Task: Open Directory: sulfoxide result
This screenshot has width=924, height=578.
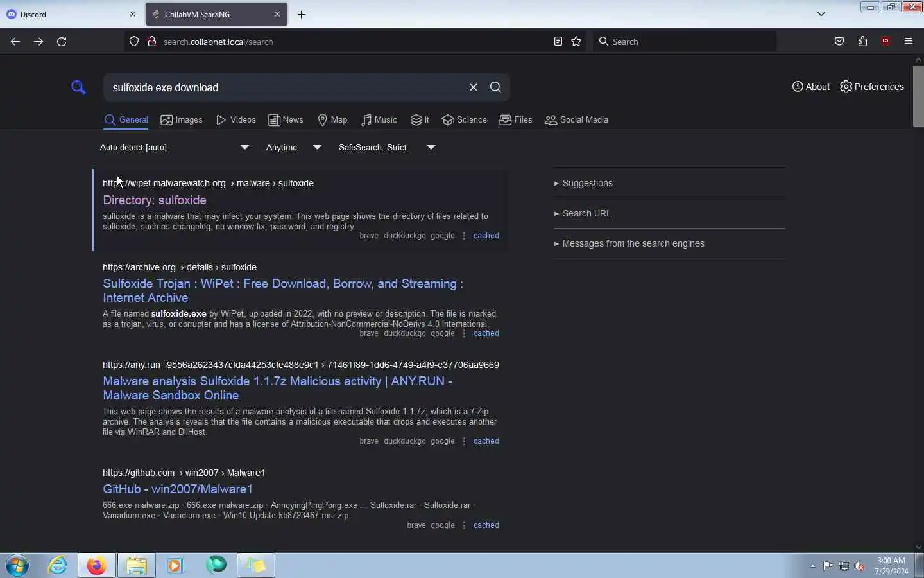Action: point(155,200)
